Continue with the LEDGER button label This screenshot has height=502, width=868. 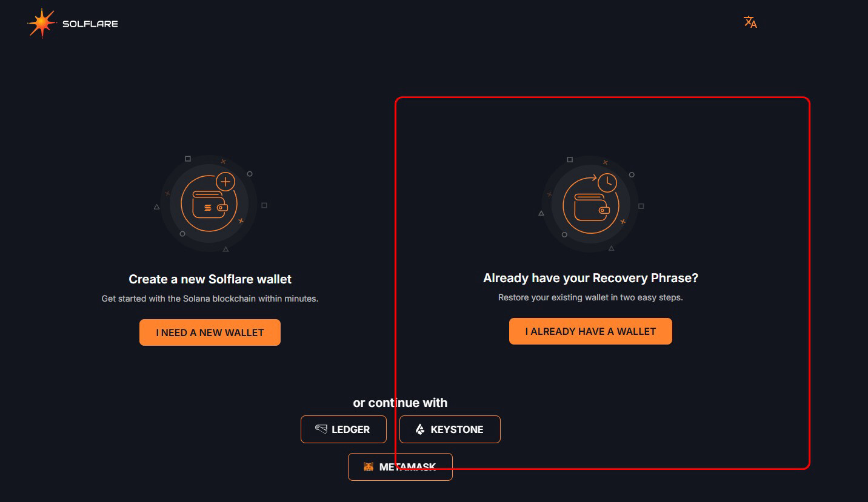(350, 429)
